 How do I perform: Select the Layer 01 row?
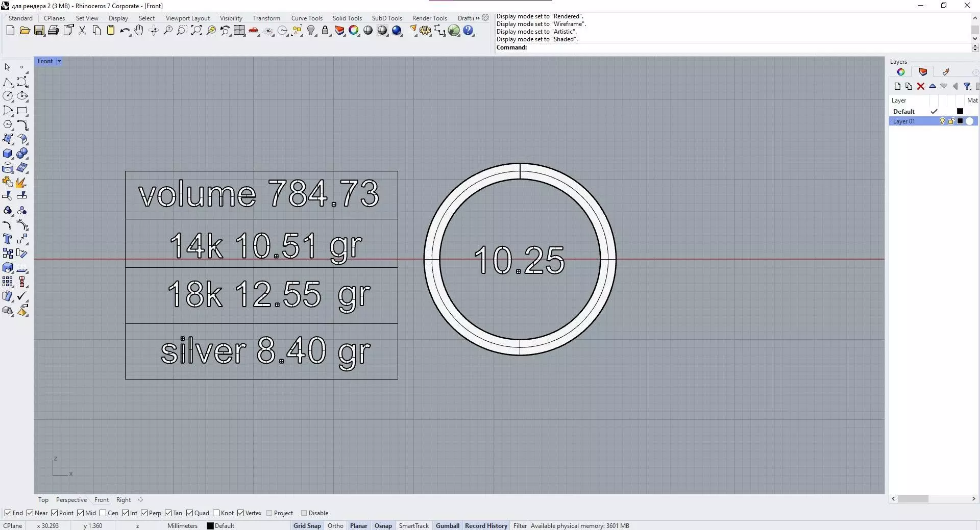click(x=933, y=121)
